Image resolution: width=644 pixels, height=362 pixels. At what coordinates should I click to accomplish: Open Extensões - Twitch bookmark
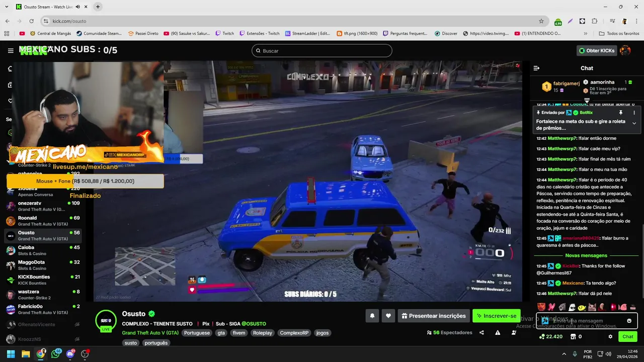click(x=259, y=34)
